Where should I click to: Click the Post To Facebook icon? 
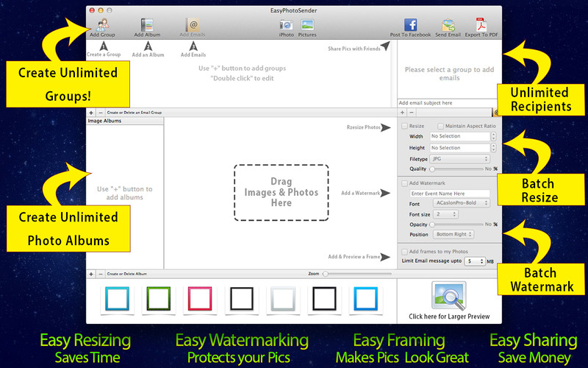point(411,25)
